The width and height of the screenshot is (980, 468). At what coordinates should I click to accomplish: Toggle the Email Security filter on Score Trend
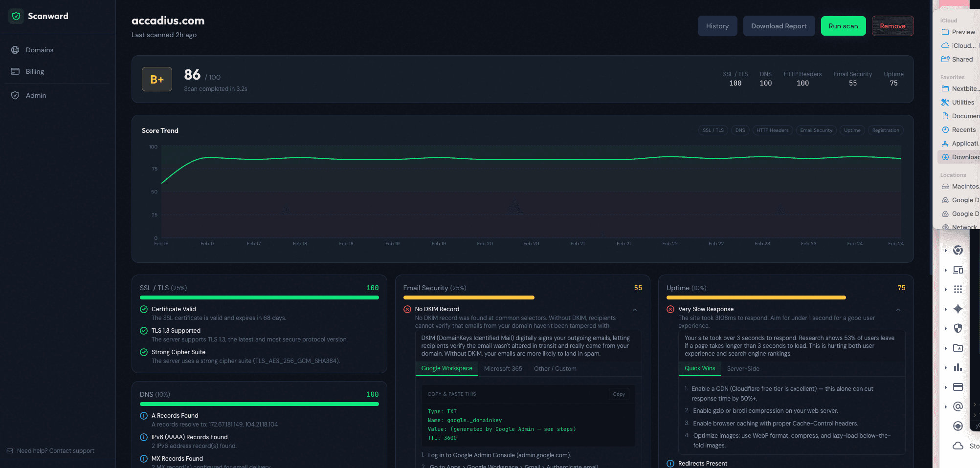click(816, 130)
